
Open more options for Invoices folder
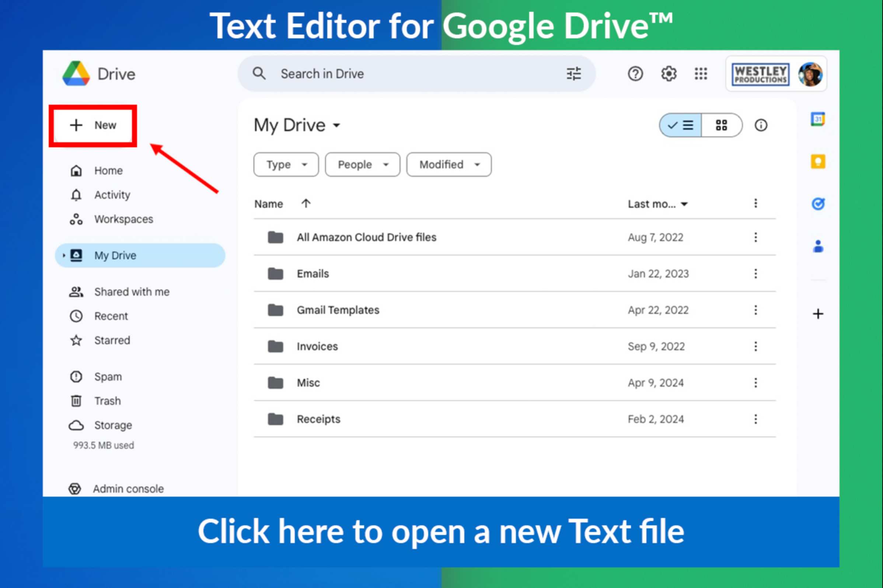click(x=755, y=346)
